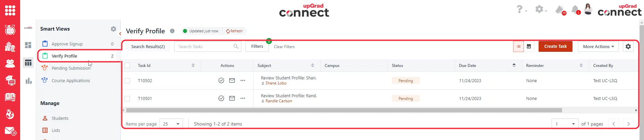Click the Smart Views settings gear

(x=113, y=29)
